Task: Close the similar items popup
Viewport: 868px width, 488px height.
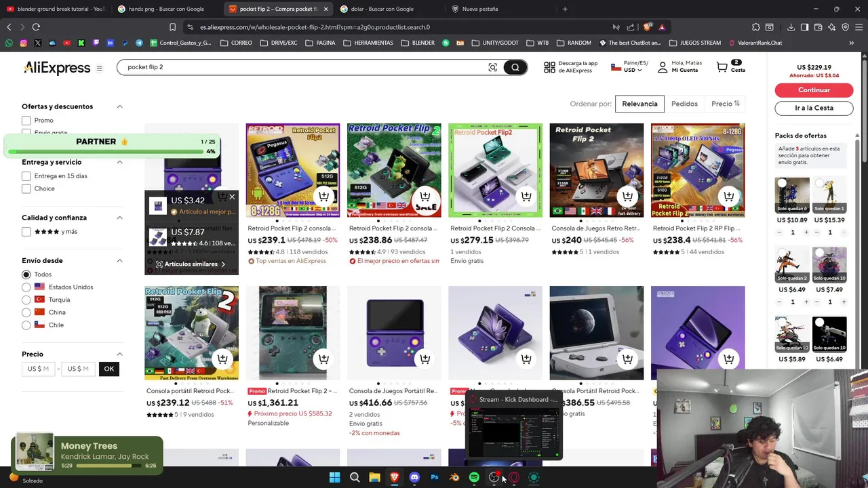Action: pyautogui.click(x=232, y=197)
